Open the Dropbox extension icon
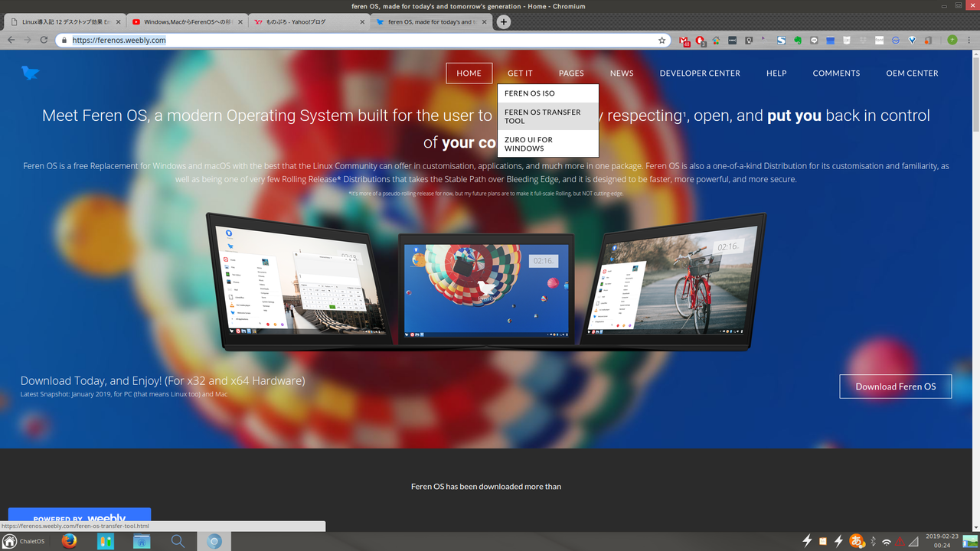Screen dimensions: 980x551 coord(863,40)
